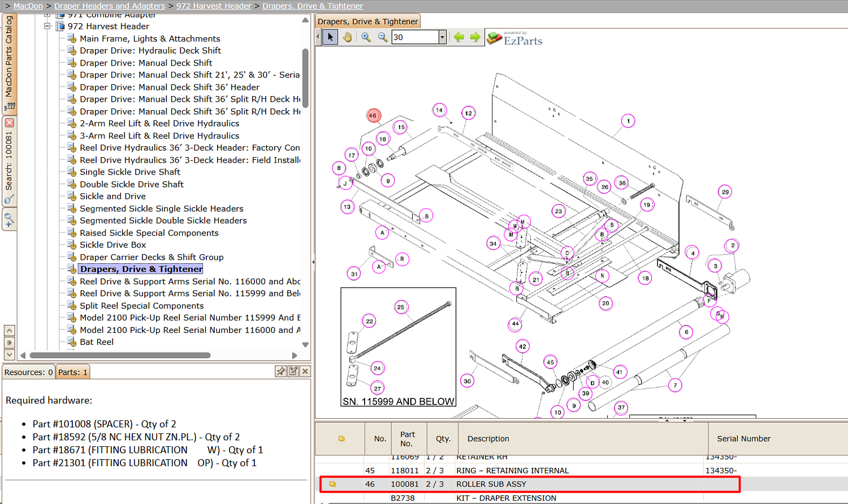Select Double Sickle Drive Shaft tree item

coord(132,184)
